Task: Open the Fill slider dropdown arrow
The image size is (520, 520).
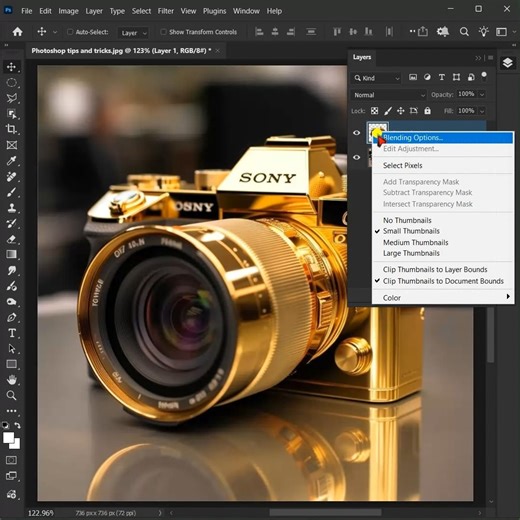Action: point(482,111)
